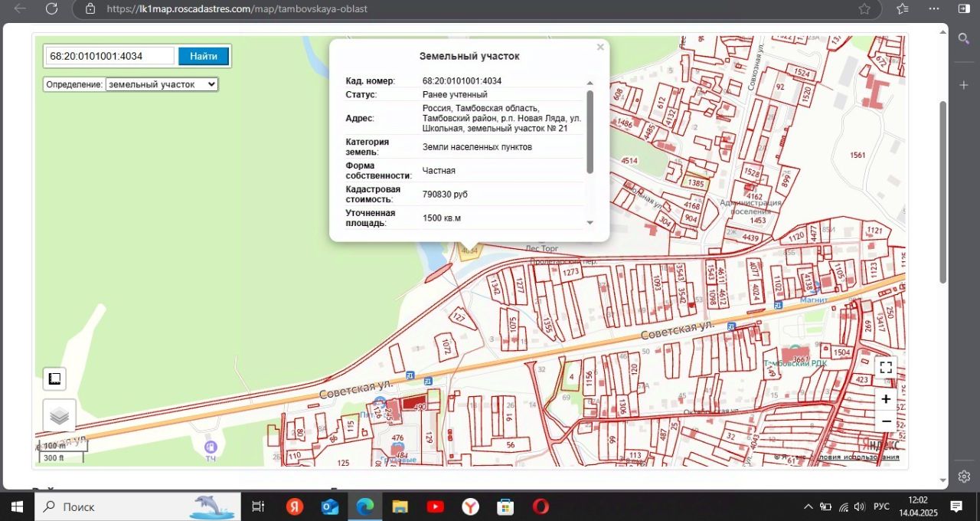Screen dimensions: 980x521
Task: Click the map layers icon
Action: (x=59, y=415)
